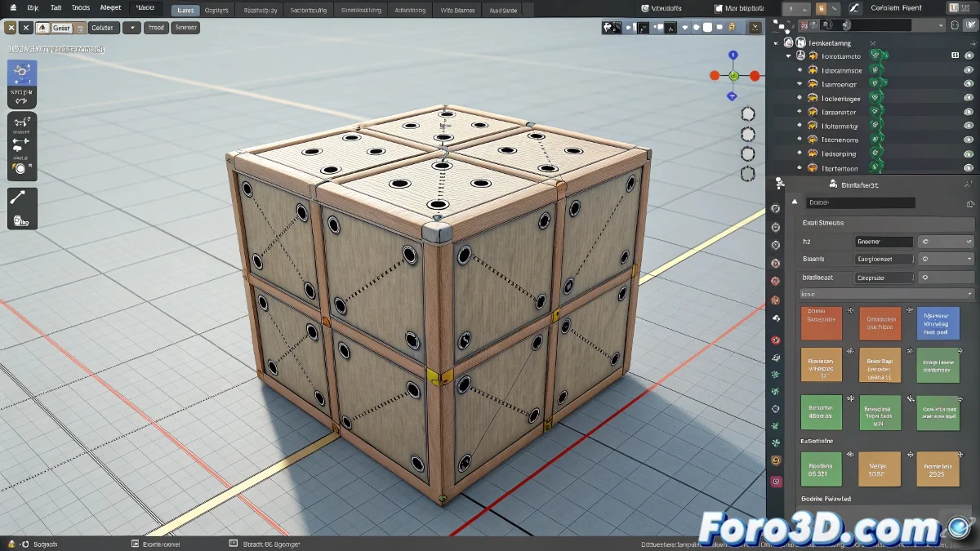Toggle Lamanarter visibility eye
Image resolution: width=980 pixels, height=551 pixels.
[x=969, y=112]
